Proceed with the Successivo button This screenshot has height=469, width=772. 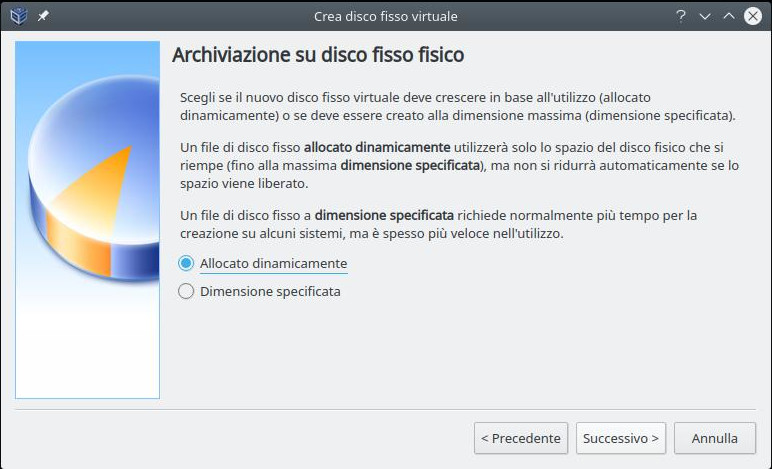click(x=621, y=438)
